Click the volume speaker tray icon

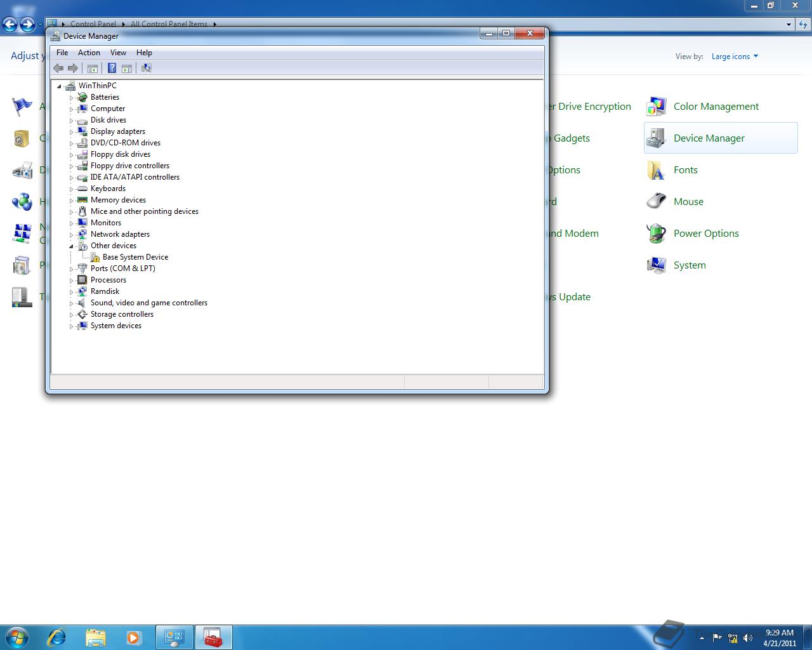[x=749, y=637]
